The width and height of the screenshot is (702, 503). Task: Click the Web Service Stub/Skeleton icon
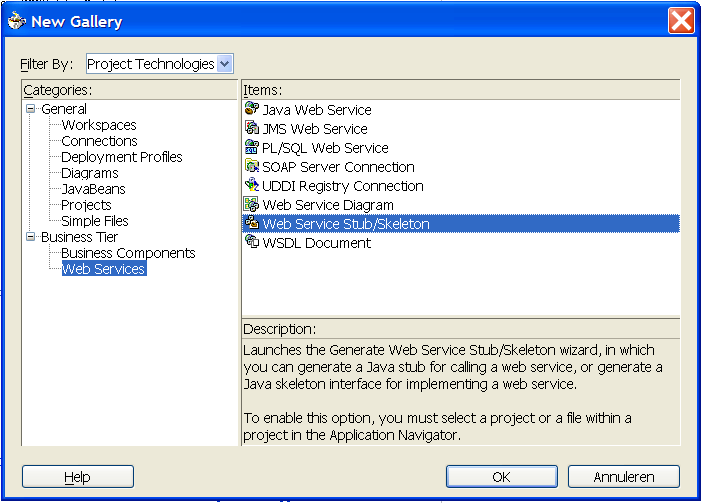(252, 224)
